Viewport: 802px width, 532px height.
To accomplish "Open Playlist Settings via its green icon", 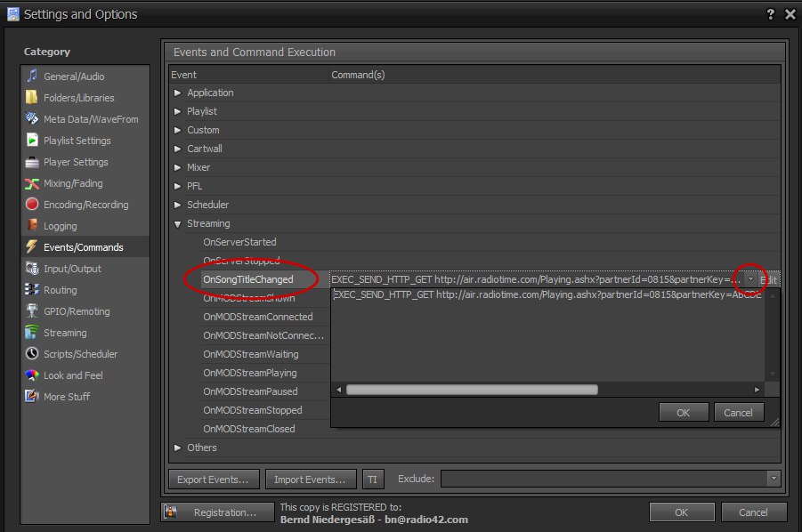I will pos(32,141).
